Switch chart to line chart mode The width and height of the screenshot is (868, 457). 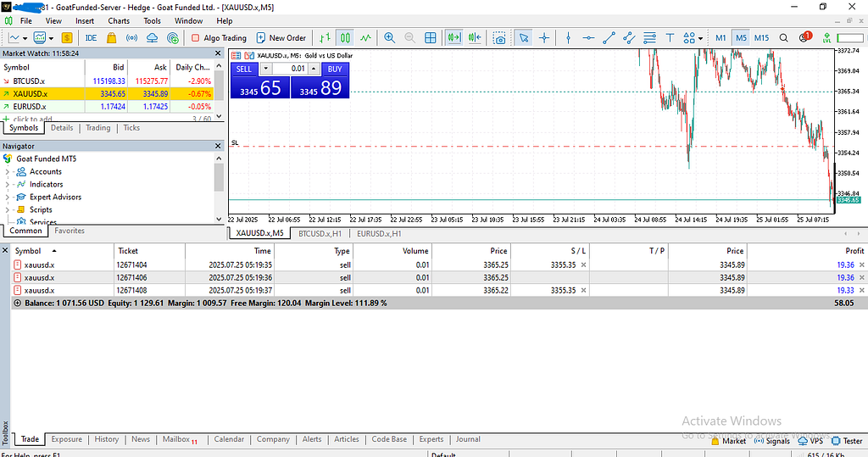click(x=366, y=37)
